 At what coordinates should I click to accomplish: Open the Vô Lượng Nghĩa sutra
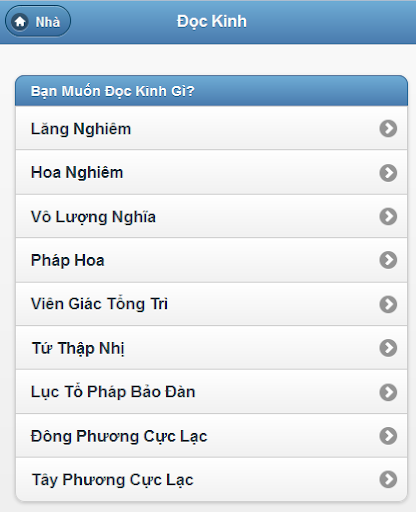pyautogui.click(x=211, y=216)
